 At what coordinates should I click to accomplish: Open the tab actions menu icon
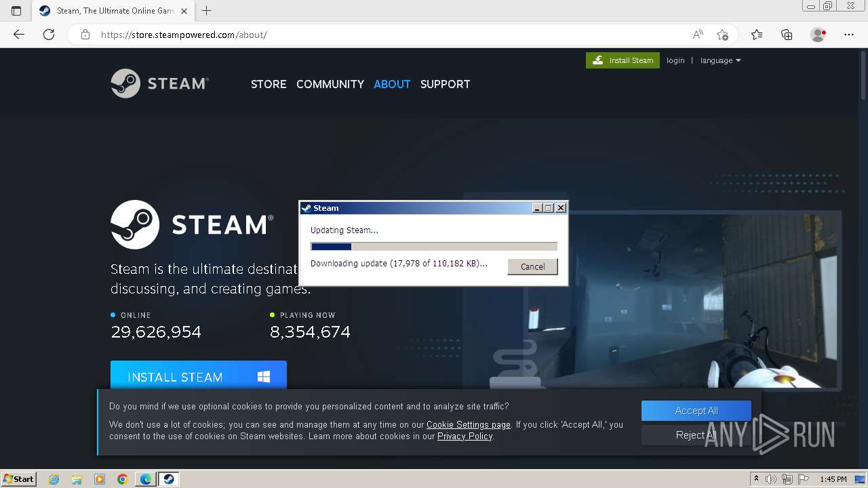(x=16, y=11)
